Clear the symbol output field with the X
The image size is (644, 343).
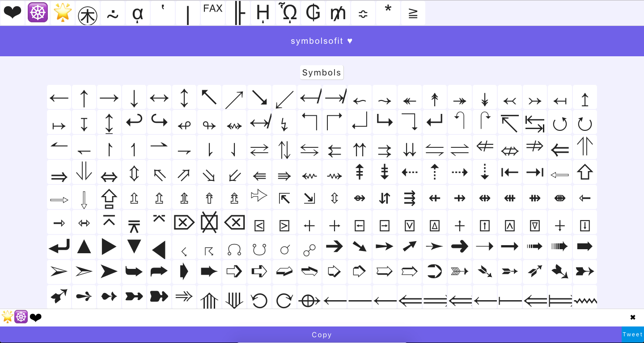click(x=633, y=317)
